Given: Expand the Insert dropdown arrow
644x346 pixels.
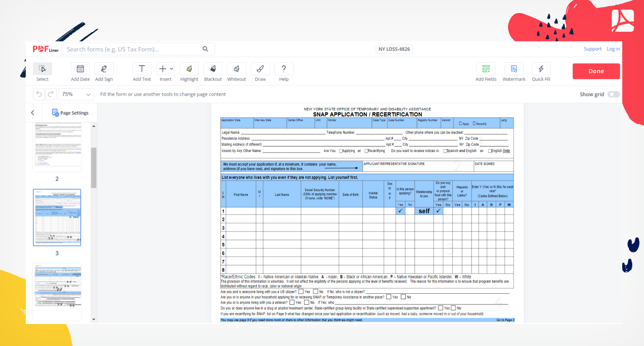Looking at the screenshot, I should pyautogui.click(x=171, y=69).
